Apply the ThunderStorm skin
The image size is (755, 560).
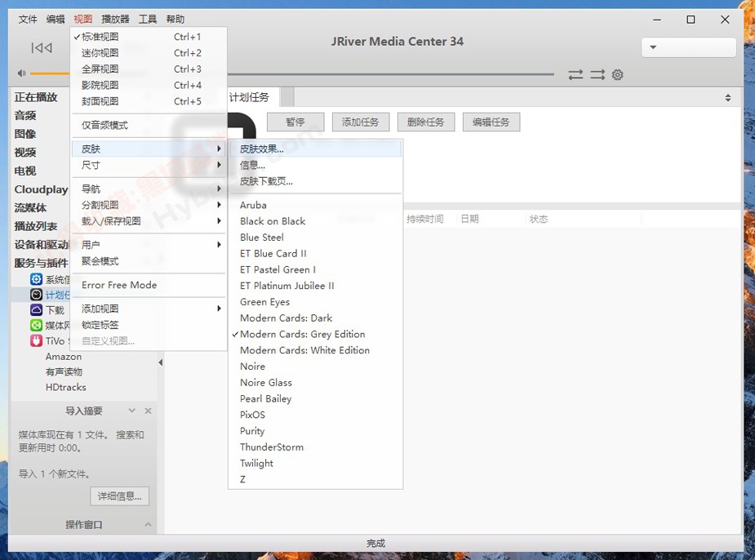coord(315,447)
